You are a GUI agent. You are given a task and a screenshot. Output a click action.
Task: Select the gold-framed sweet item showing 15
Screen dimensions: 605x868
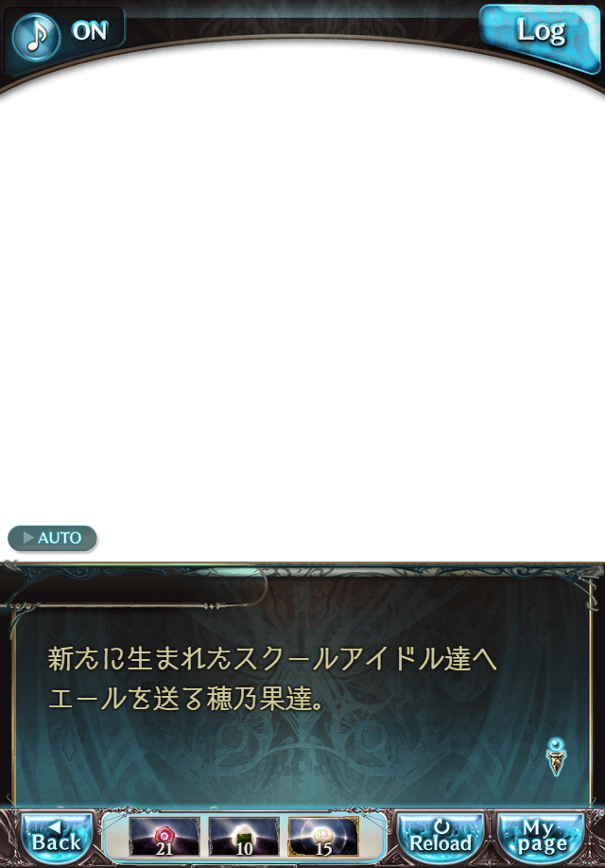click(322, 837)
